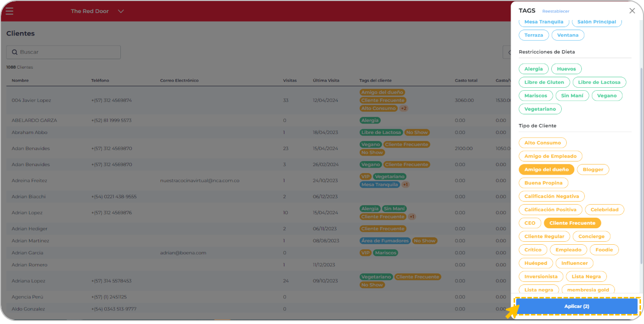Select the Sin Maní filter tag

572,95
